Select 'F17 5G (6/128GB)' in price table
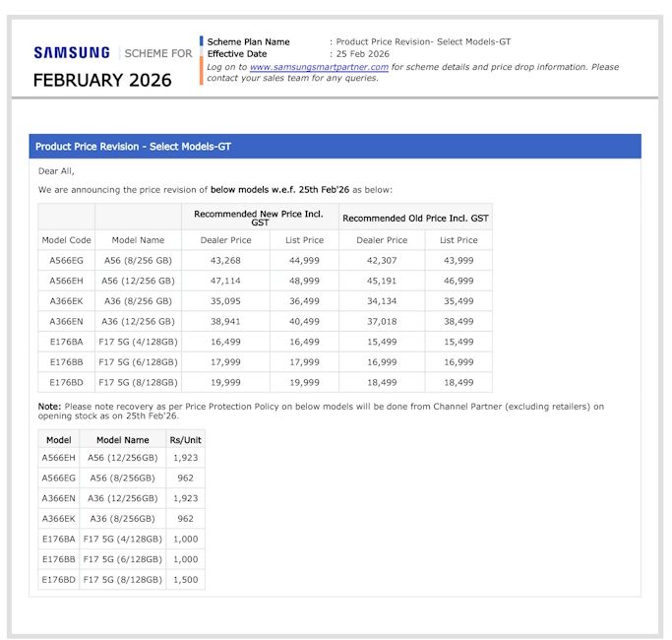Image resolution: width=672 pixels, height=640 pixels. click(x=138, y=362)
